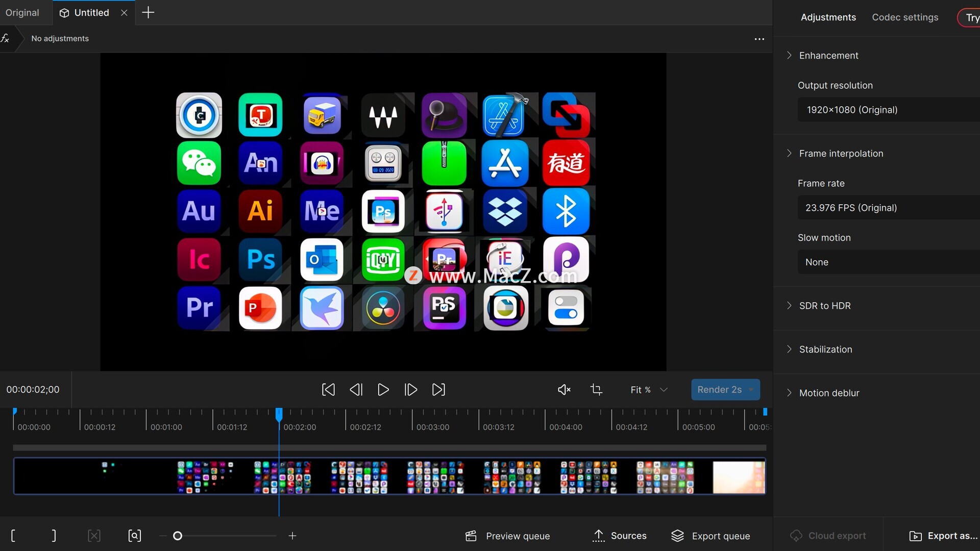Image resolution: width=980 pixels, height=551 pixels.
Task: Open the Export queue
Action: point(710,536)
